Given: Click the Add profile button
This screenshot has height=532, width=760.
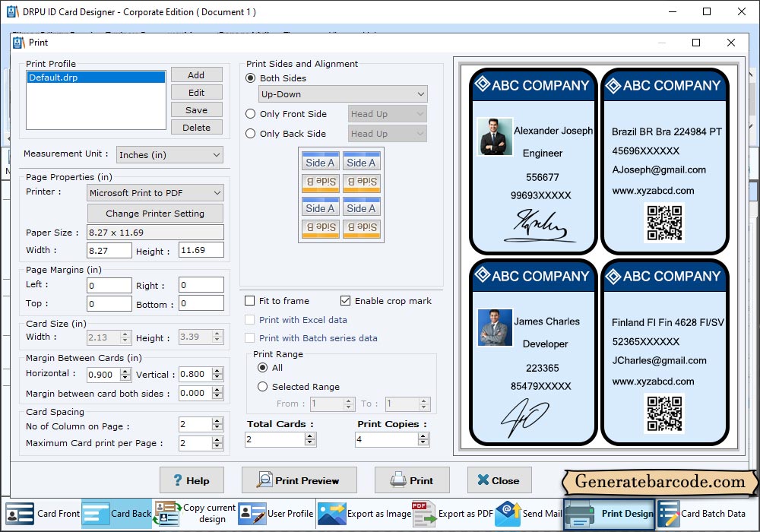Looking at the screenshot, I should click(x=196, y=75).
